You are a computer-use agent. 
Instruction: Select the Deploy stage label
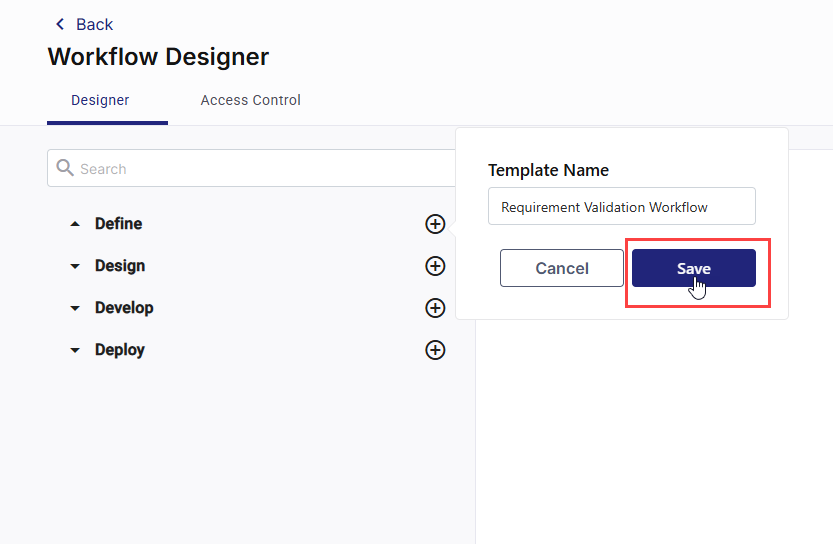point(120,350)
